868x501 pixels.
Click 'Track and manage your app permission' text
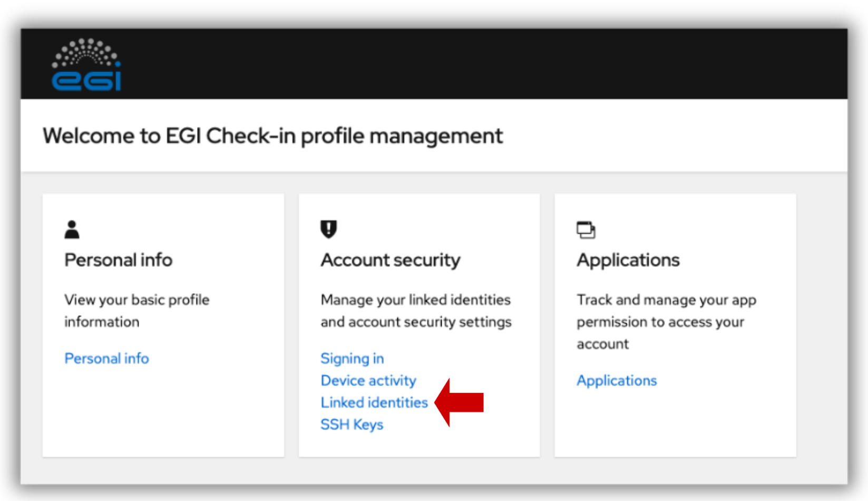click(x=666, y=322)
